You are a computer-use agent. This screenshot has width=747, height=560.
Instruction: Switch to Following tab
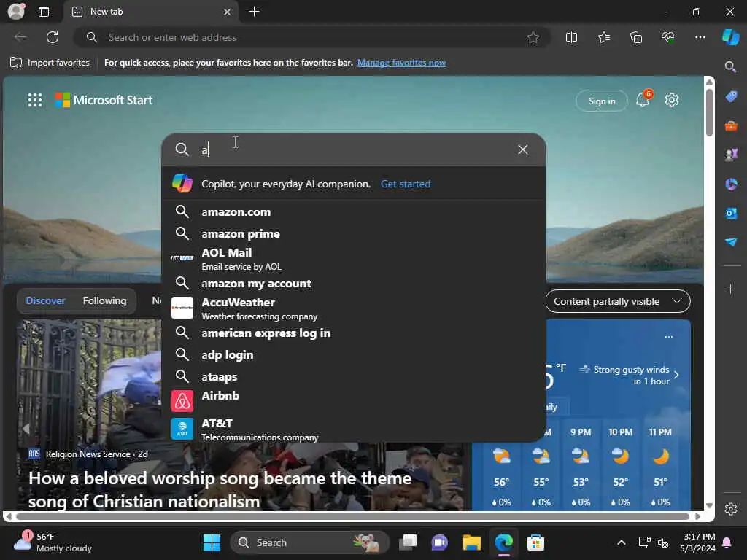click(x=104, y=300)
